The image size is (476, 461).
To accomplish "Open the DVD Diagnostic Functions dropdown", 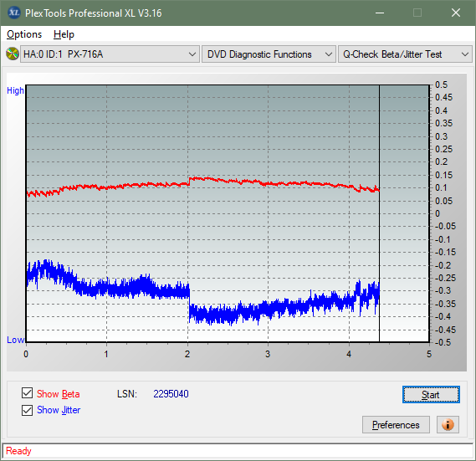I will pos(269,54).
